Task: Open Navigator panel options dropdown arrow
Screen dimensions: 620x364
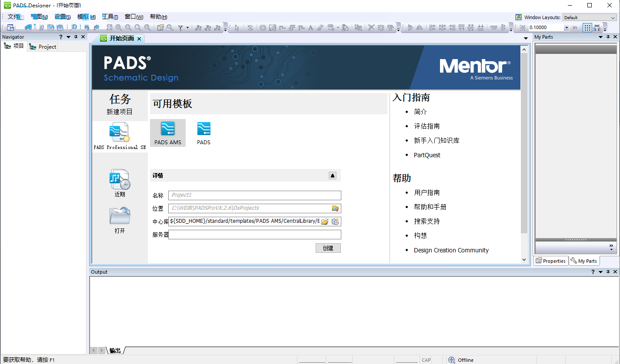Action: tap(68, 37)
